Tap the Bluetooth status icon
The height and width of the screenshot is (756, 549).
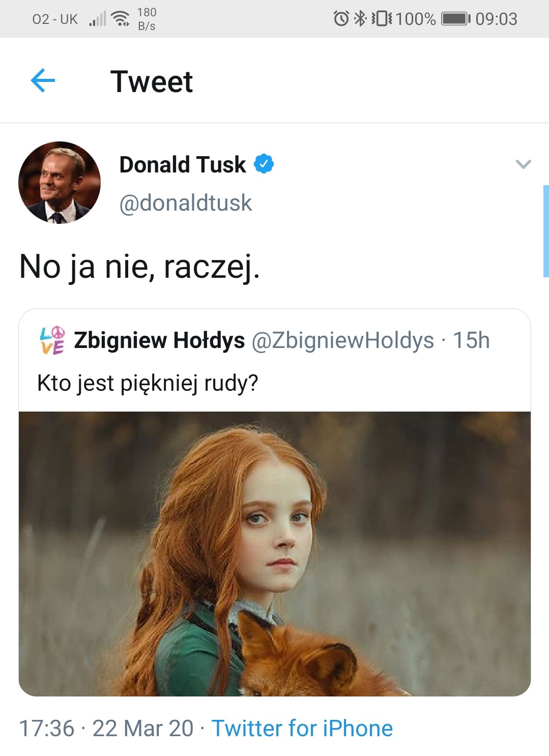360,19
